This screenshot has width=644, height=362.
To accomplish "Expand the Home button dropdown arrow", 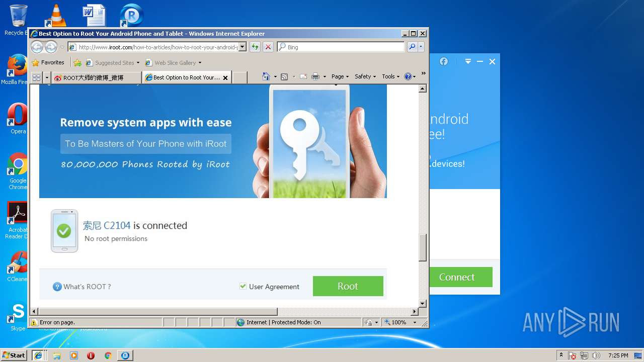I will pyautogui.click(x=275, y=76).
